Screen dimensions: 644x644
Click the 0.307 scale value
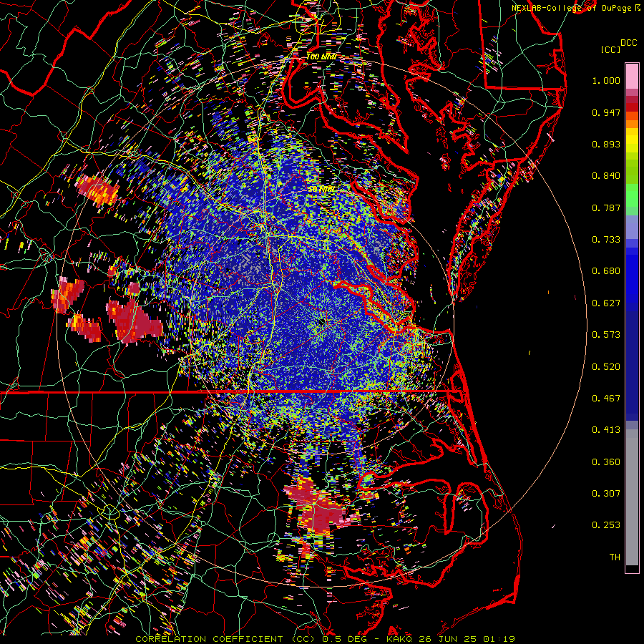(606, 494)
